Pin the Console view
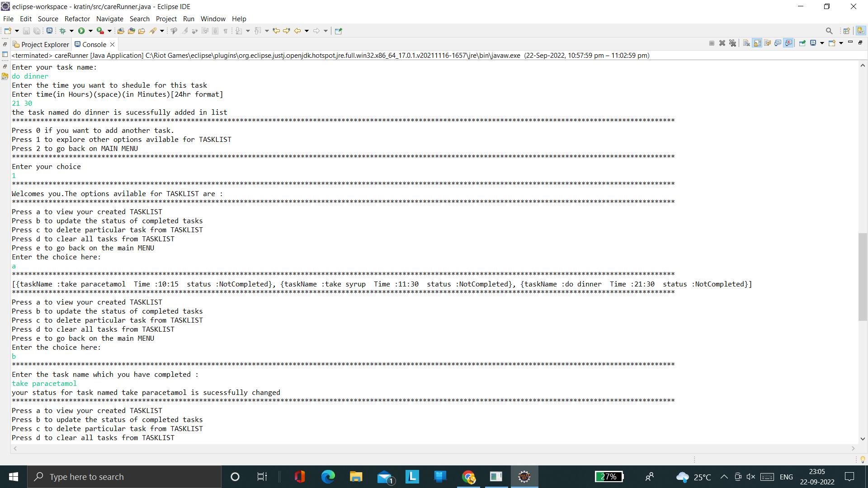The height and width of the screenshot is (488, 868). 802,43
